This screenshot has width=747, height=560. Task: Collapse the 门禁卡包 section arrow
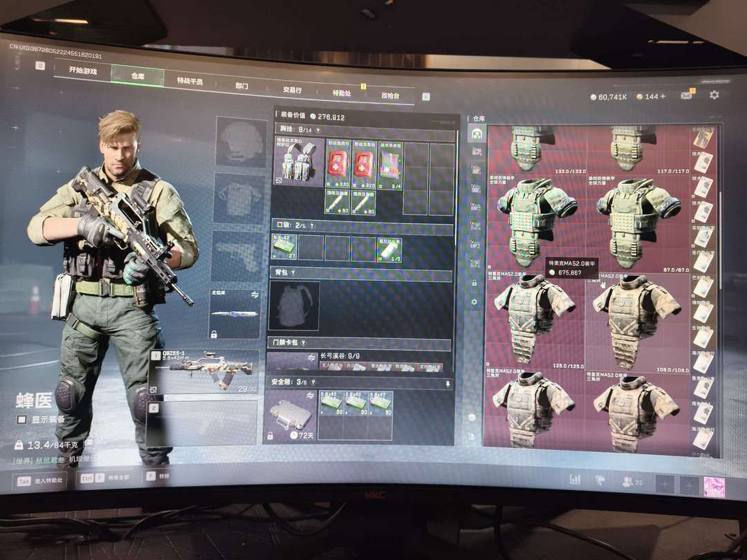pyautogui.click(x=304, y=342)
